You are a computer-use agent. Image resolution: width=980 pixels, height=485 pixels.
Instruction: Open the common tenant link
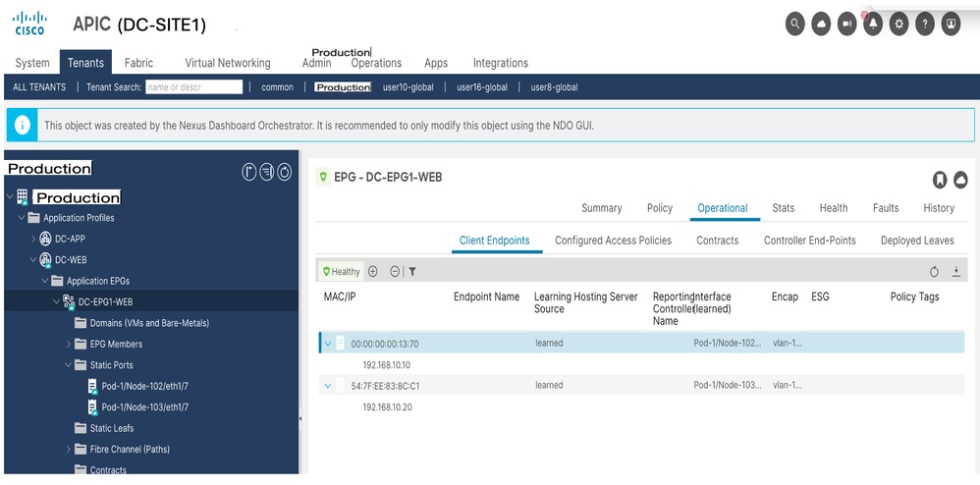tap(278, 86)
